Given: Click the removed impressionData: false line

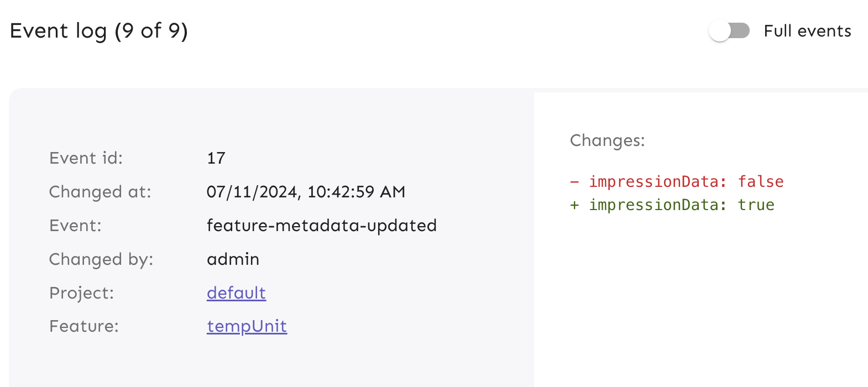Looking at the screenshot, I should 686,182.
